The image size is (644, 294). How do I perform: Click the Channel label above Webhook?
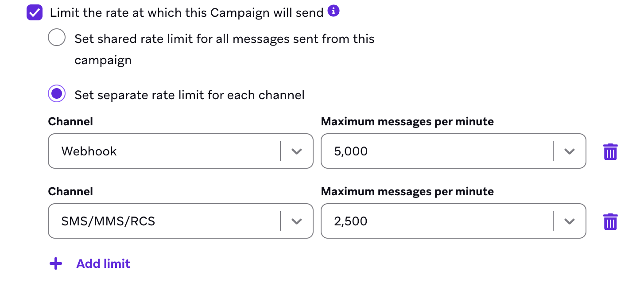pos(70,121)
